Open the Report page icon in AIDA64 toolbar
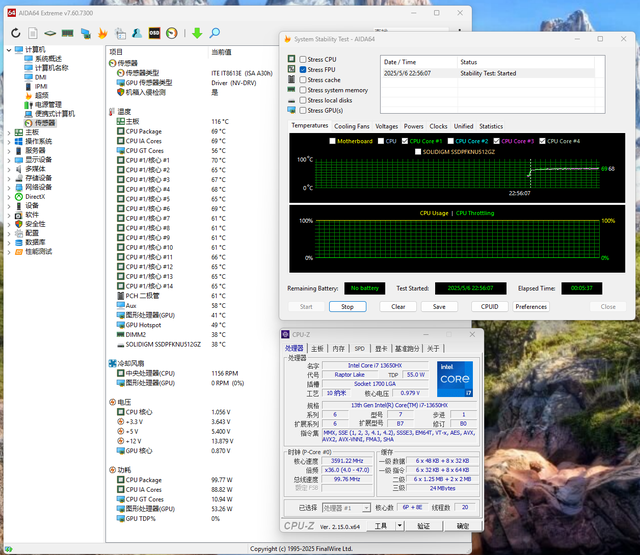640x555 pixels. tap(33, 33)
